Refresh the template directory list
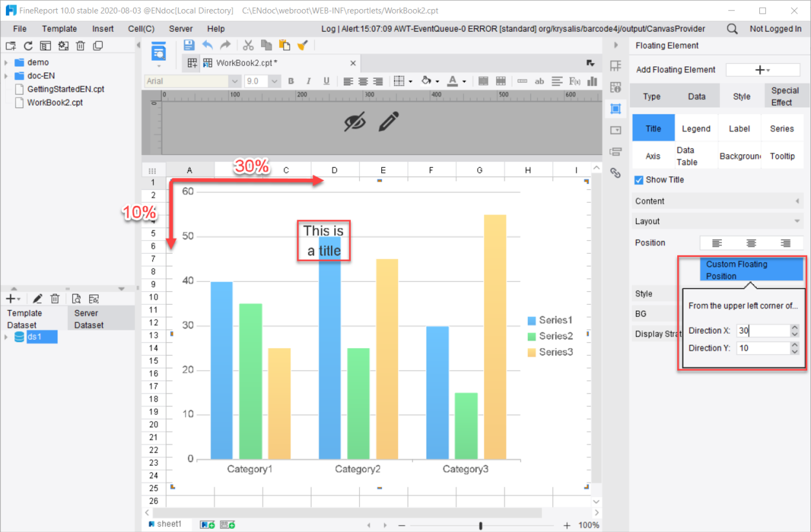The width and height of the screenshot is (811, 532). pyautogui.click(x=28, y=45)
